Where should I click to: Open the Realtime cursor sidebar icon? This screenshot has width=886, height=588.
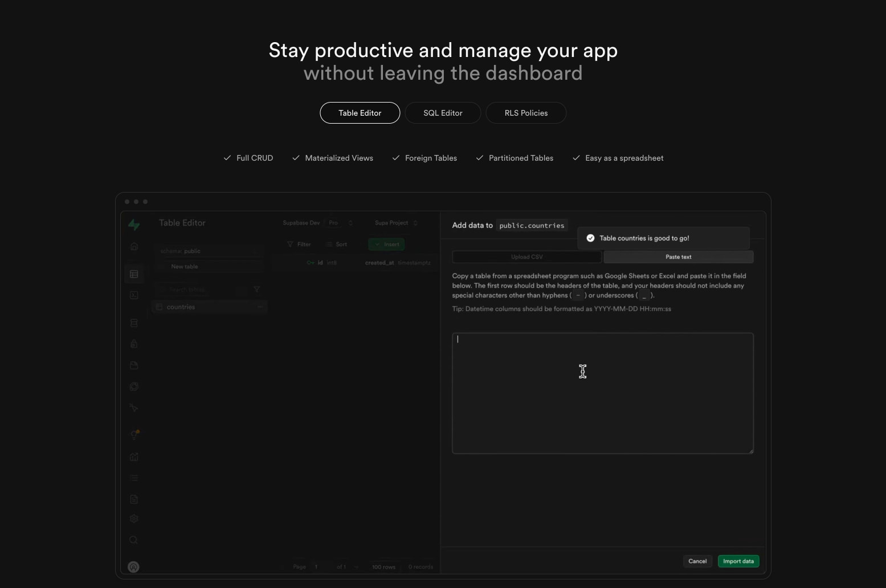(x=134, y=408)
